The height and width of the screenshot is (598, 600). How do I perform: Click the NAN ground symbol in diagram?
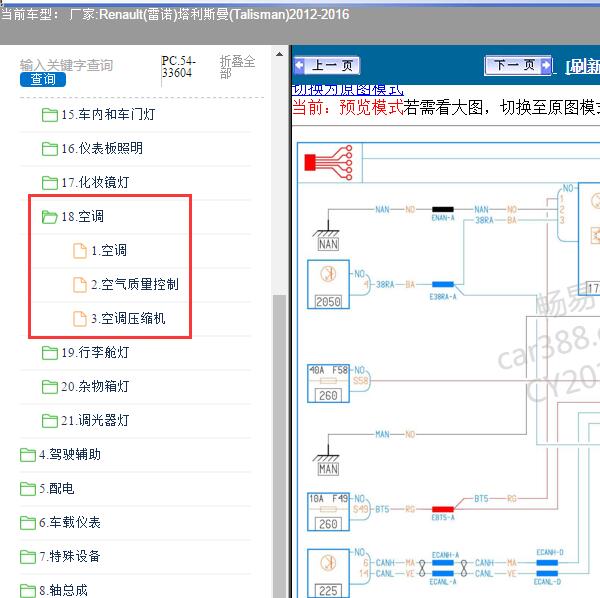tap(328, 231)
